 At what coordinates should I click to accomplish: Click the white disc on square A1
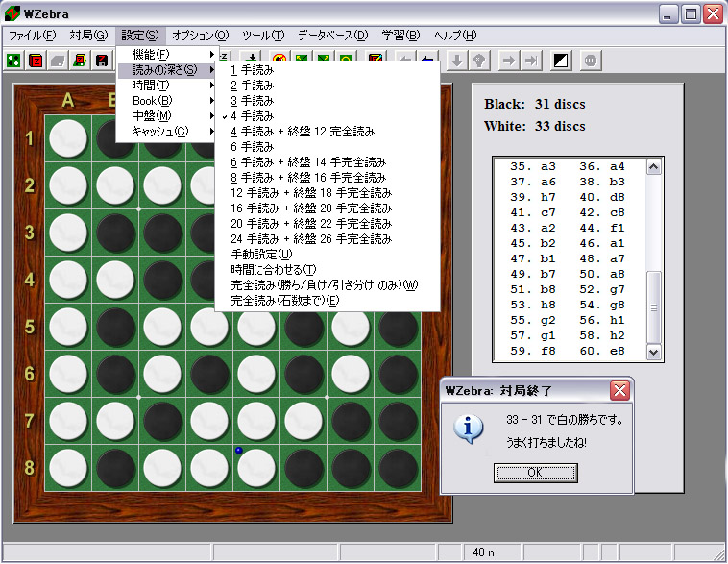click(x=68, y=138)
